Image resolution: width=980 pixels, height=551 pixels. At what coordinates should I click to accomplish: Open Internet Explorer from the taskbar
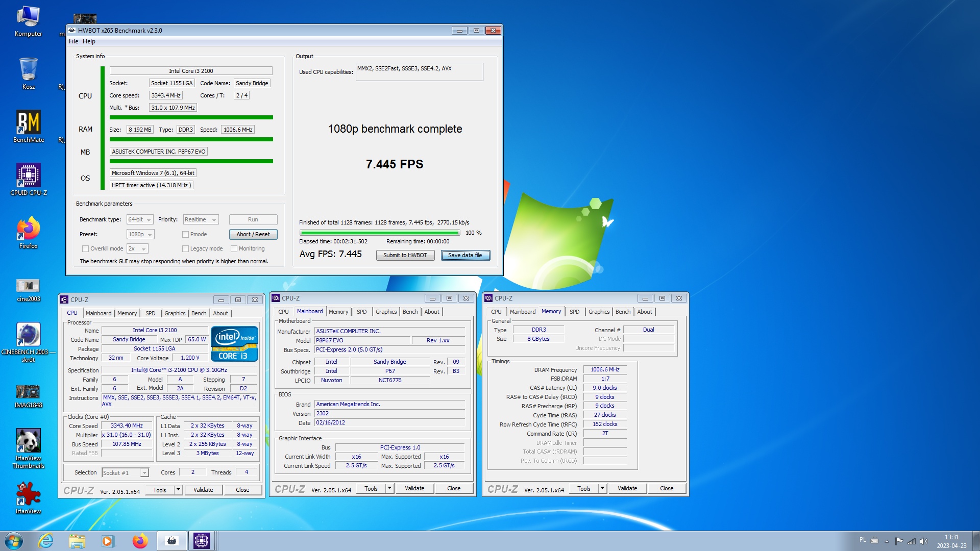(x=46, y=541)
